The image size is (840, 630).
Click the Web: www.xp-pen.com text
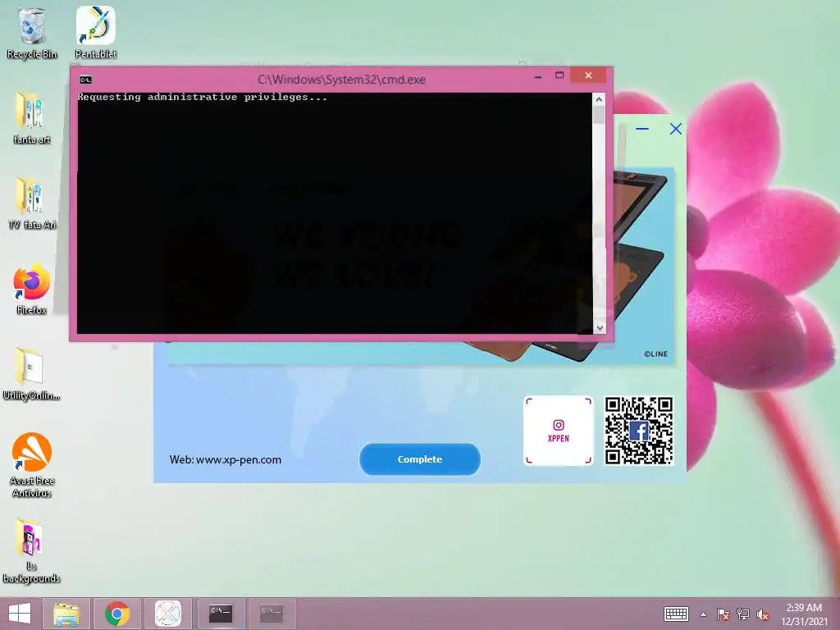click(x=225, y=459)
